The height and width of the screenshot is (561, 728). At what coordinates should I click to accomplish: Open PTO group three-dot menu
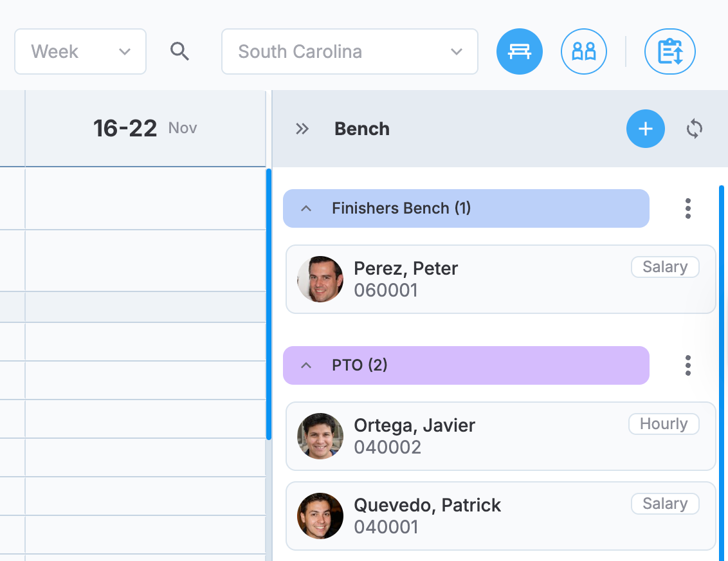[x=687, y=365]
